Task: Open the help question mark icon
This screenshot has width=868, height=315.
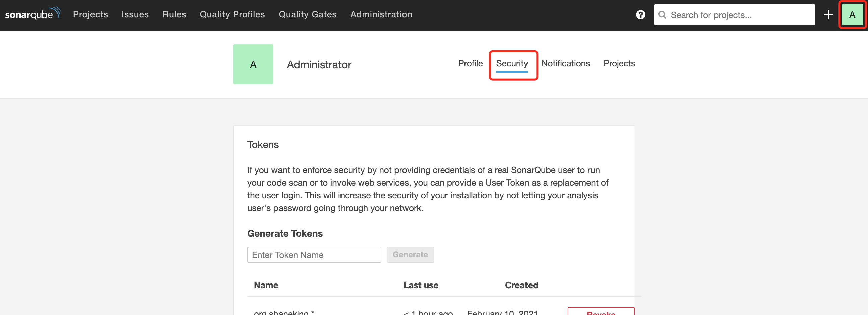Action: coord(640,15)
